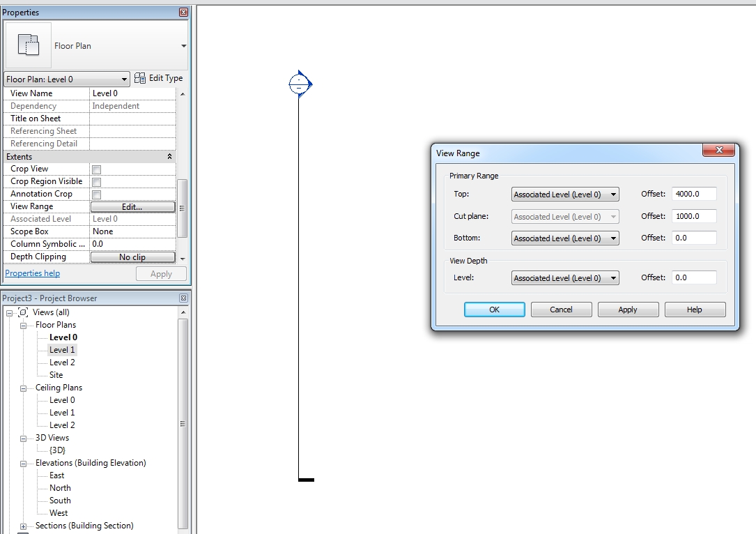Collapse the 3D Views tree node
Screen dimensions: 756x534
[x=23, y=438]
